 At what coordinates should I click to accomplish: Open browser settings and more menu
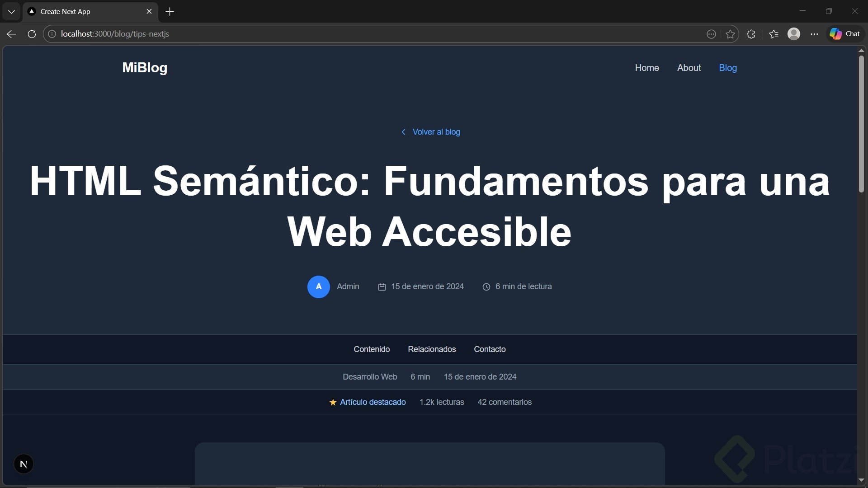[x=814, y=34]
